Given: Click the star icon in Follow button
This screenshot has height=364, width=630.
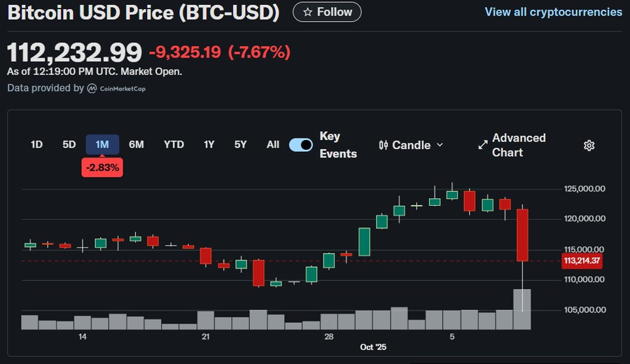Looking at the screenshot, I should pyautogui.click(x=307, y=12).
